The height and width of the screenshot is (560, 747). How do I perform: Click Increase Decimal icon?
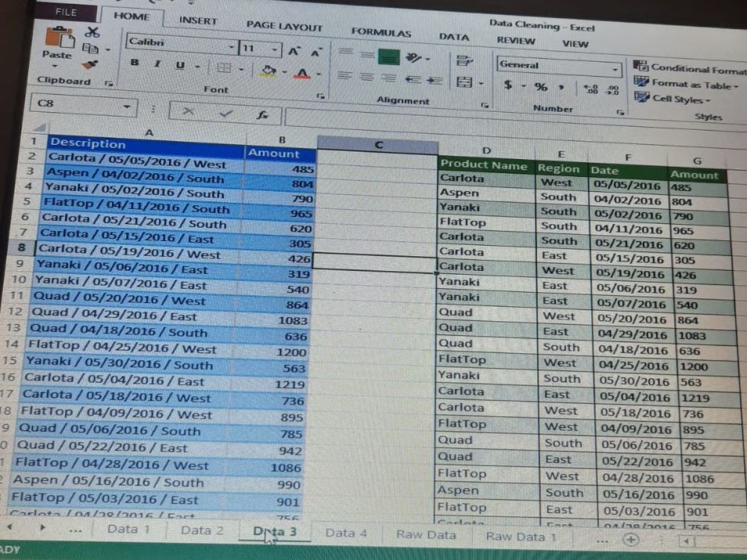[591, 89]
